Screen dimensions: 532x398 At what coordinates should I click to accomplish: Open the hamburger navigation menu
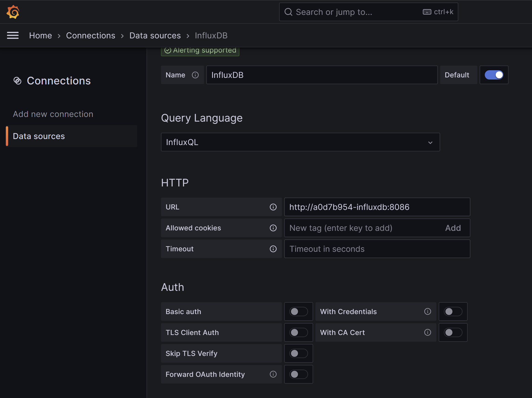point(13,36)
